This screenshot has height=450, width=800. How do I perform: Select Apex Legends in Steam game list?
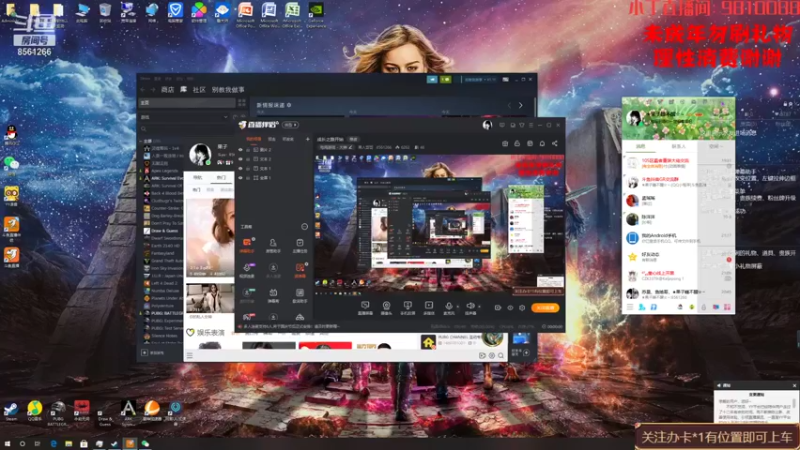click(x=161, y=170)
